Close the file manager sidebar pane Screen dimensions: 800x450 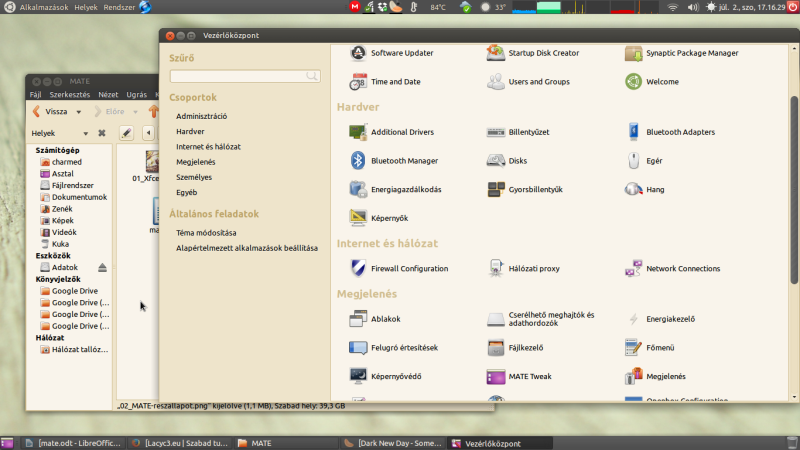pyautogui.click(x=102, y=133)
